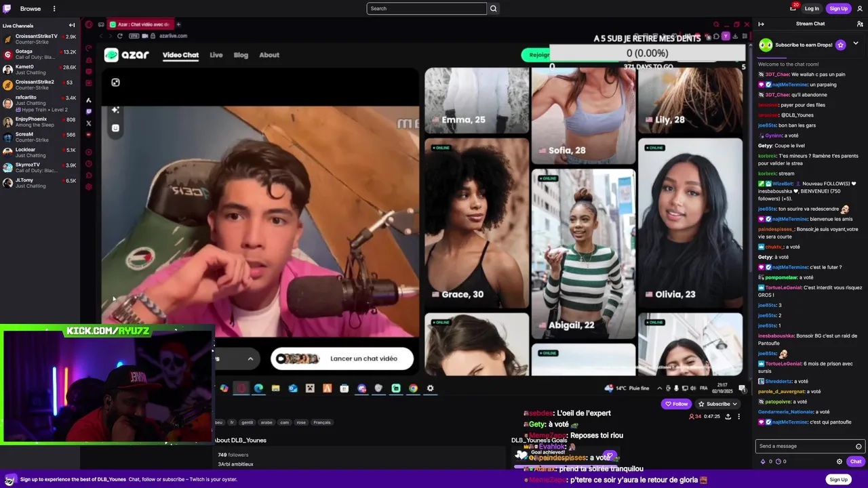Open EnjoyPhoenix live channel
The height and width of the screenshot is (488, 868).
(x=39, y=122)
